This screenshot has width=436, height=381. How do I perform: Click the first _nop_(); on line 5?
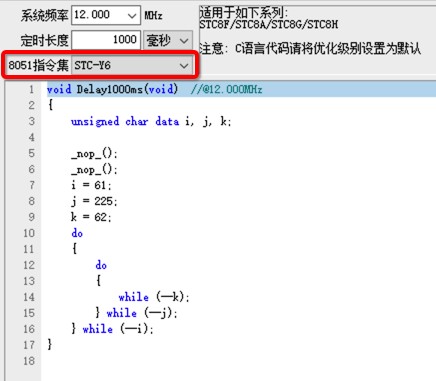pyautogui.click(x=94, y=154)
